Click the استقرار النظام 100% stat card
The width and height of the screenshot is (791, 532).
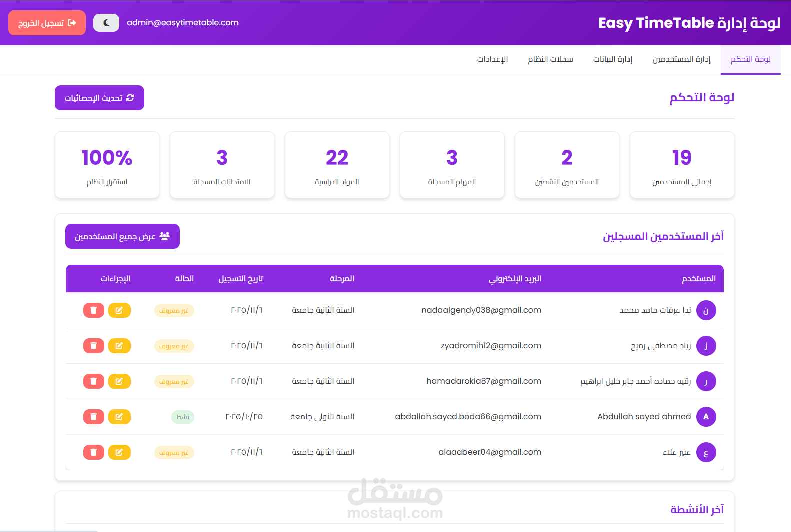[x=107, y=165]
